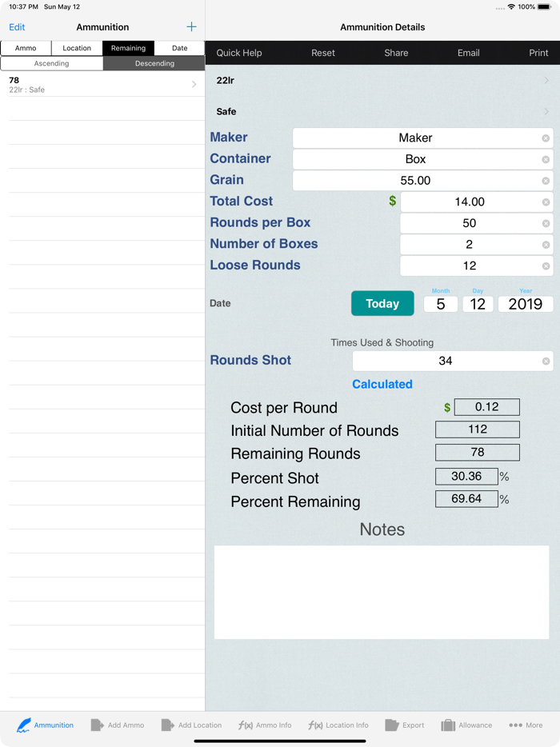This screenshot has width=560, height=747.
Task: Edit the Loose Rounds field
Action: (477, 266)
